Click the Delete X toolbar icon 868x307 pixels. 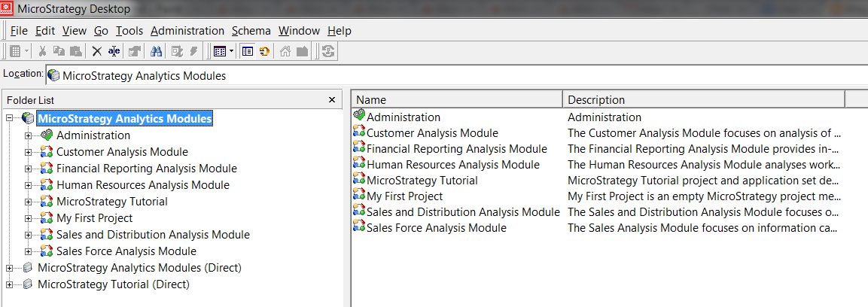pyautogui.click(x=97, y=51)
